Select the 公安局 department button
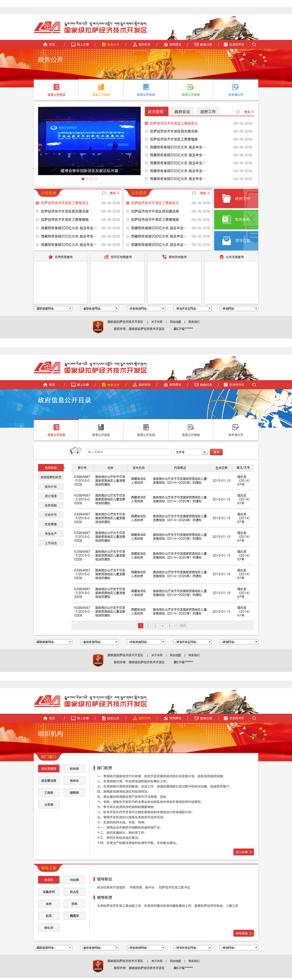 click(49, 804)
